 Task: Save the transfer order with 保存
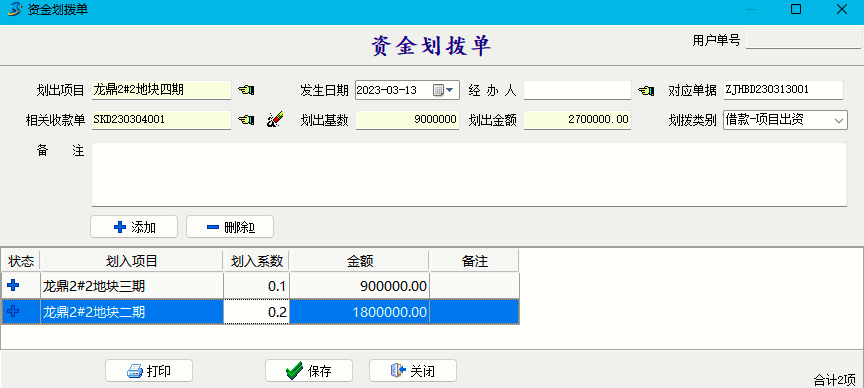pos(309,371)
